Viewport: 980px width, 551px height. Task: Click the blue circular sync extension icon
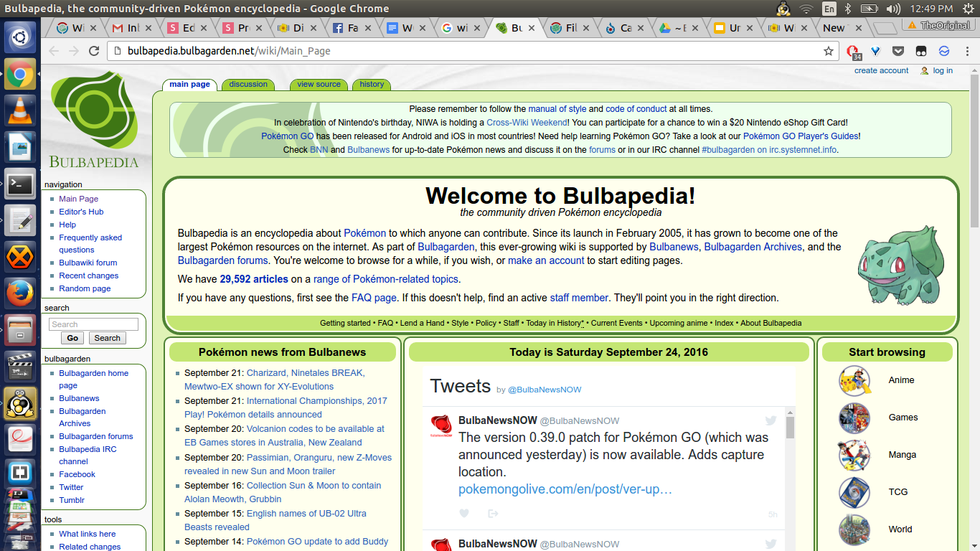tap(944, 51)
